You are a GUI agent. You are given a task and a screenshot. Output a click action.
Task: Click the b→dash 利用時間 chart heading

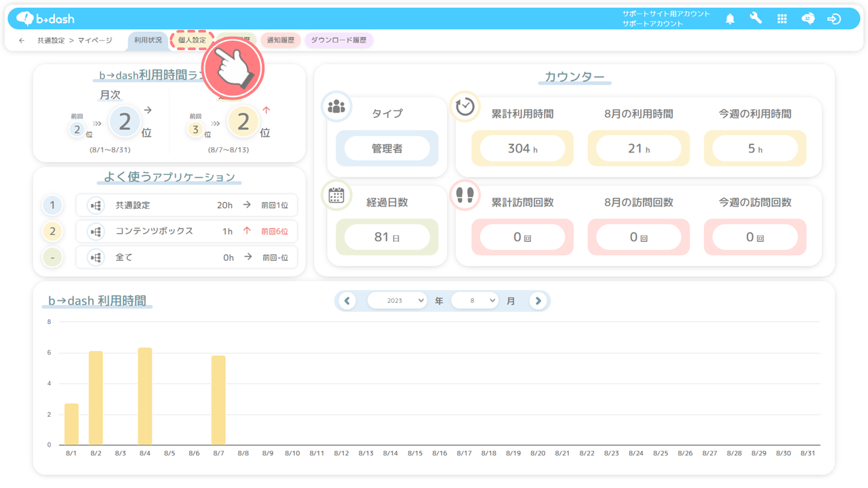pyautogui.click(x=97, y=300)
